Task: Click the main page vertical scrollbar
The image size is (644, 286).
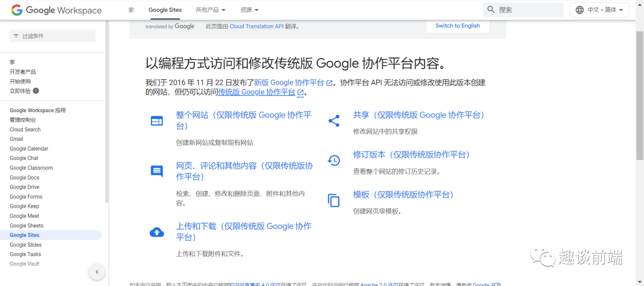Action: point(640,95)
